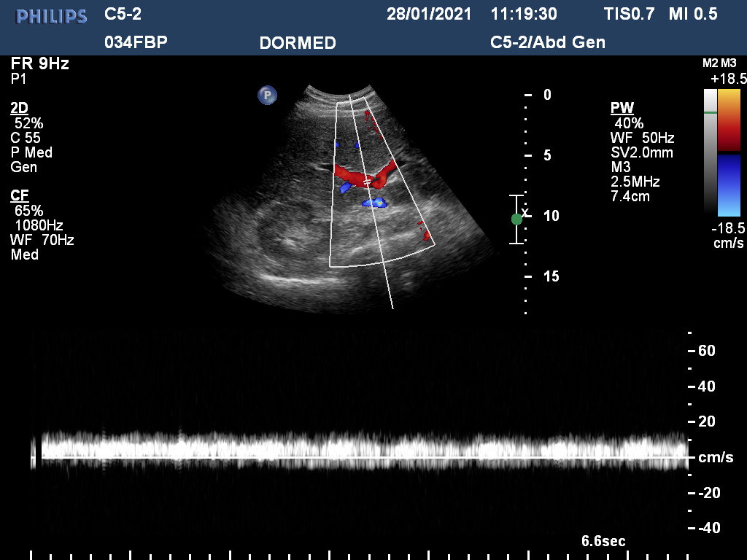Image resolution: width=747 pixels, height=560 pixels.
Task: Click the M2 M3 map label
Action: [719, 63]
